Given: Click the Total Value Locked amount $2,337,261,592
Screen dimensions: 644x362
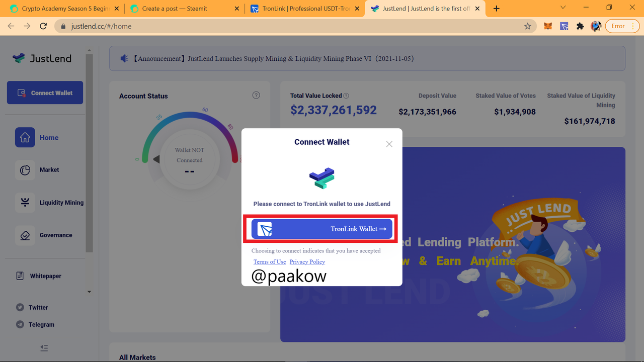Looking at the screenshot, I should (334, 110).
